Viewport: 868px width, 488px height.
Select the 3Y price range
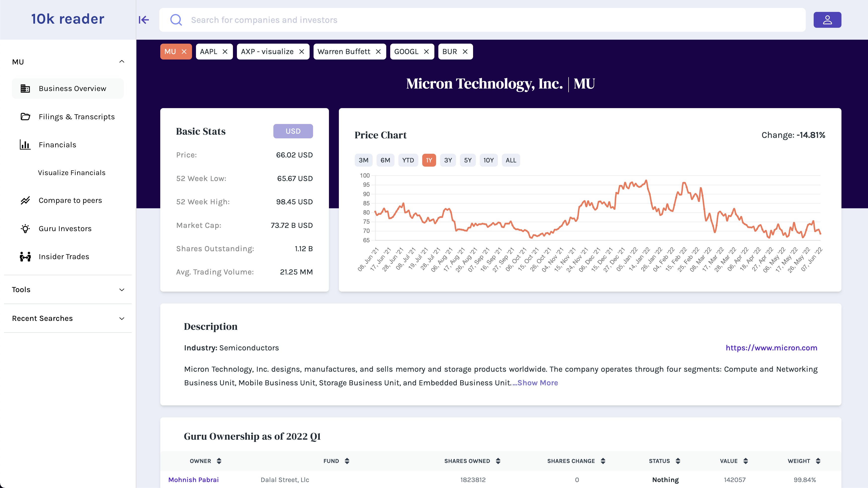pos(448,160)
